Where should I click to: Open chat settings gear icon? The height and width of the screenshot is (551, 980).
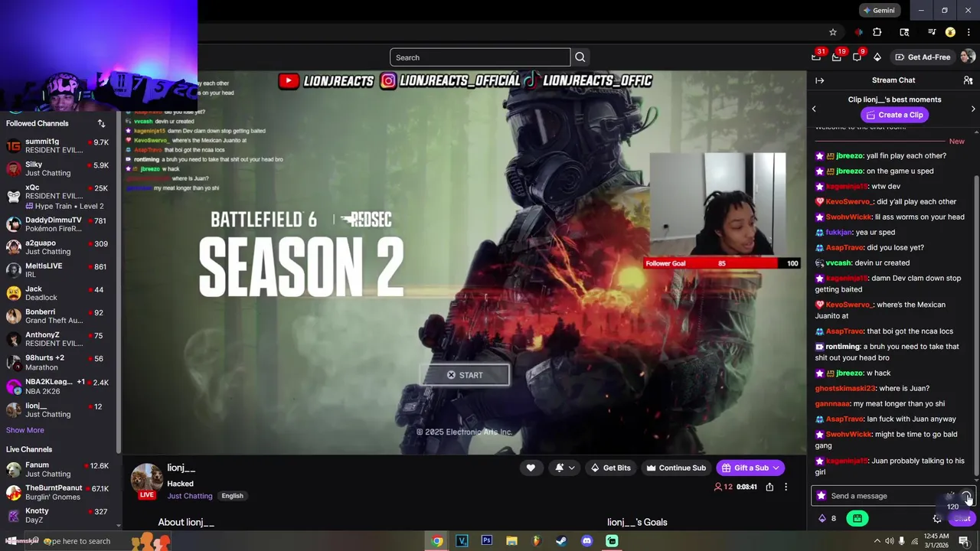click(x=938, y=518)
